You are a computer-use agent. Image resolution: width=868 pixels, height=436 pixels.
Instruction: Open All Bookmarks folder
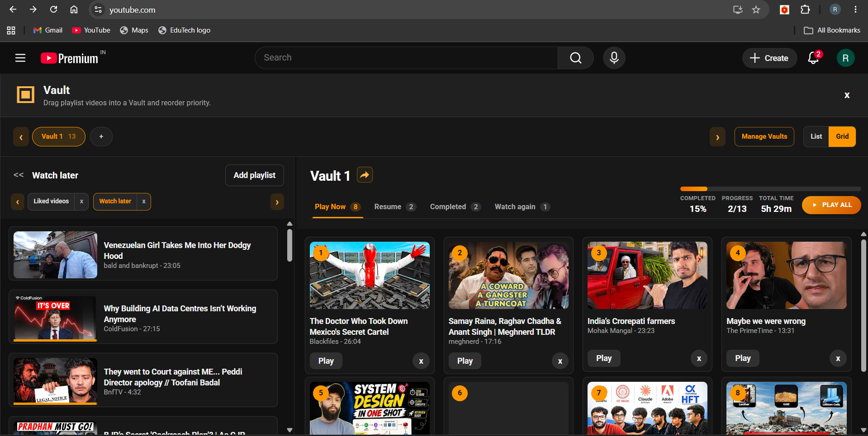pyautogui.click(x=832, y=30)
